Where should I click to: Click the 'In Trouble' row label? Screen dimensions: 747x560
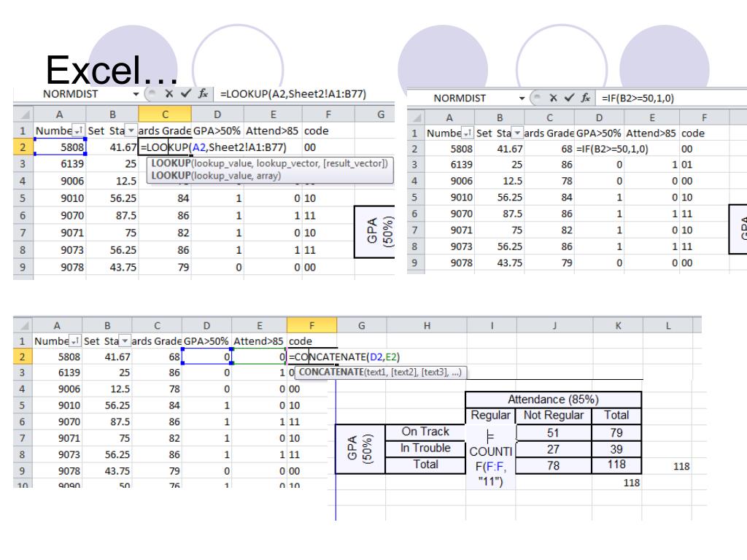(x=425, y=448)
